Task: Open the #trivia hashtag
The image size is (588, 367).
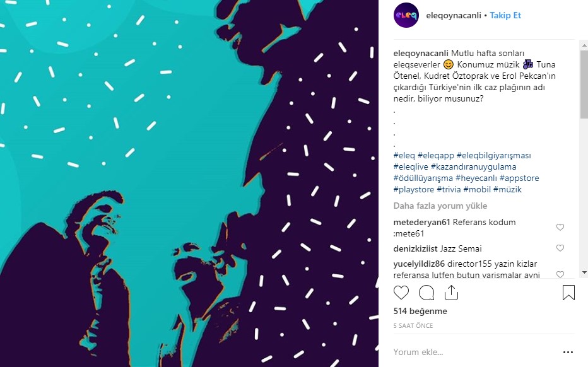Action: tap(449, 189)
